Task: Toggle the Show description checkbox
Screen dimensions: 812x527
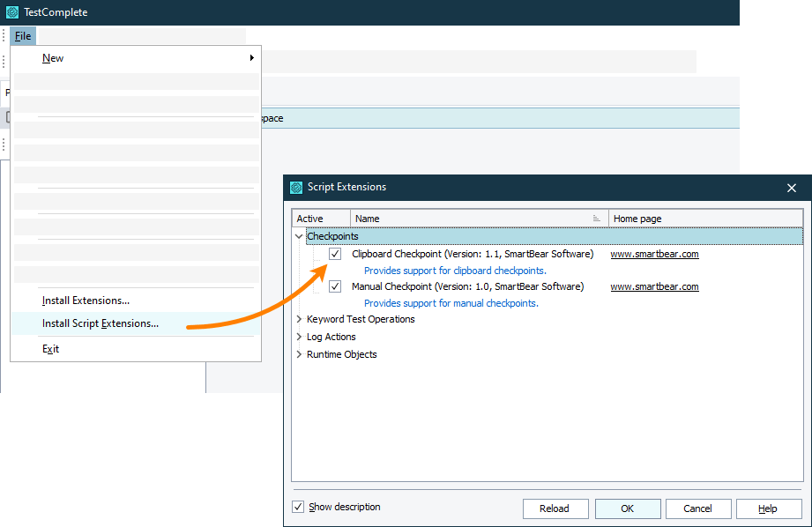Action: coord(298,507)
